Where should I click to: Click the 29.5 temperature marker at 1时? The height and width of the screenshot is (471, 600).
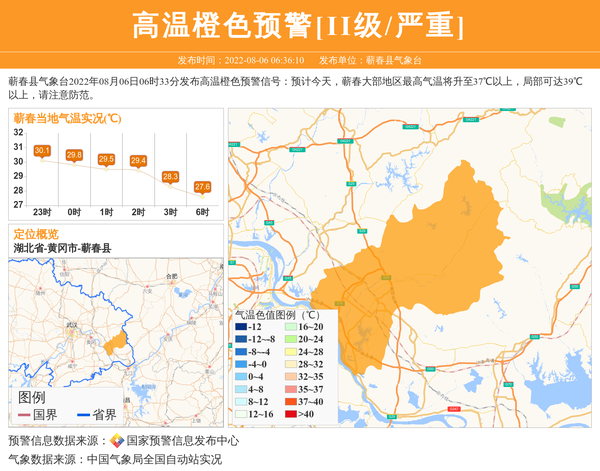point(106,159)
